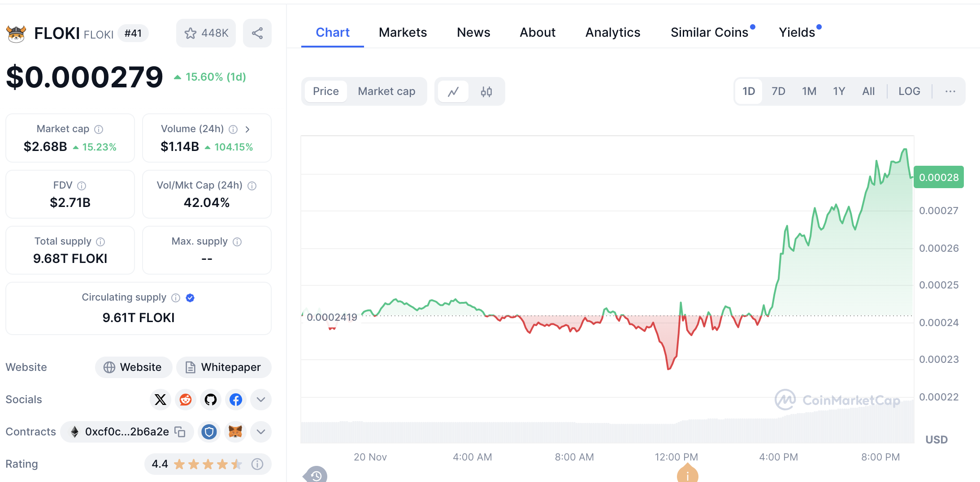Open the Facebook social link
The height and width of the screenshot is (482, 980).
click(x=236, y=399)
